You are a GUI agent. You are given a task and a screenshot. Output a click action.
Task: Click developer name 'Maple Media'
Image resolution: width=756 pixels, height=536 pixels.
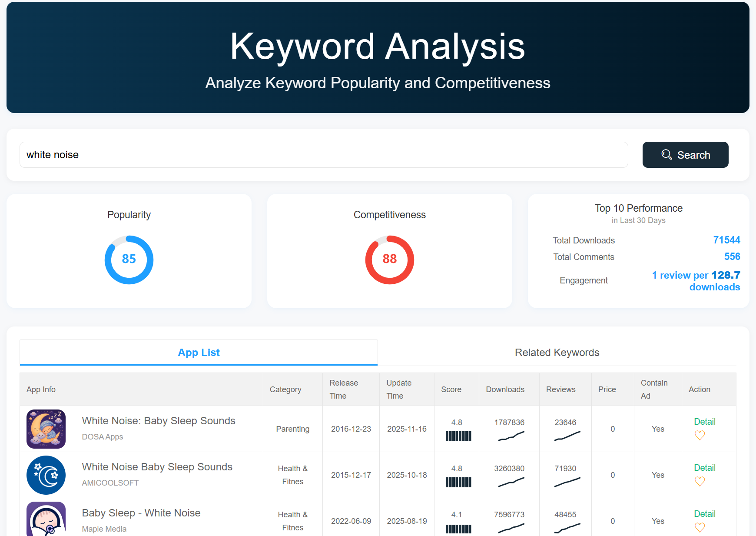pyautogui.click(x=104, y=529)
